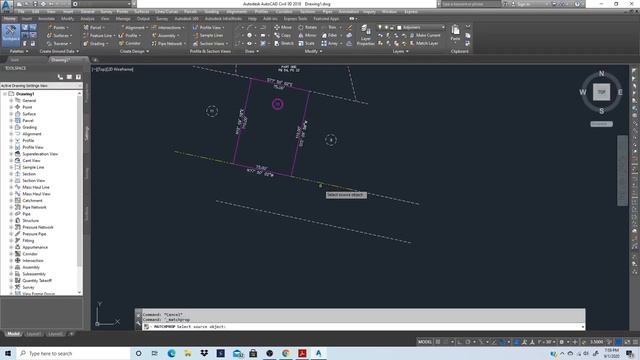Viewport: 640px width, 360px height.
Task: Click the Corridor tool
Action: (x=129, y=43)
